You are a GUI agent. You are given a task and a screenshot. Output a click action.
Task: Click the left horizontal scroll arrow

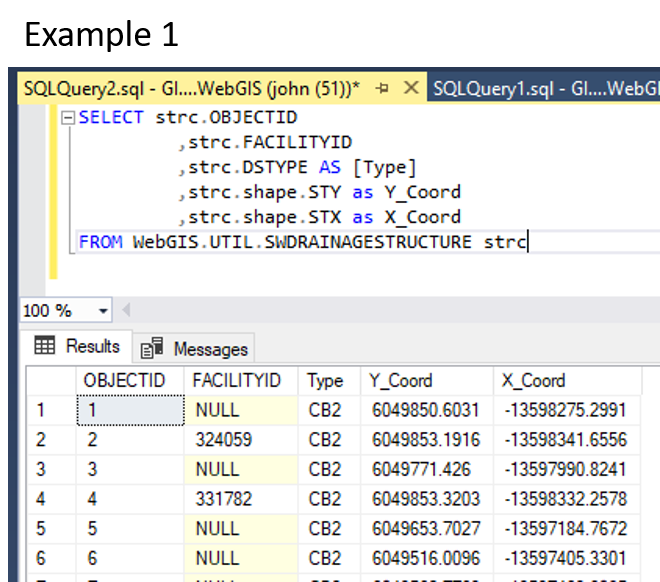tap(125, 310)
